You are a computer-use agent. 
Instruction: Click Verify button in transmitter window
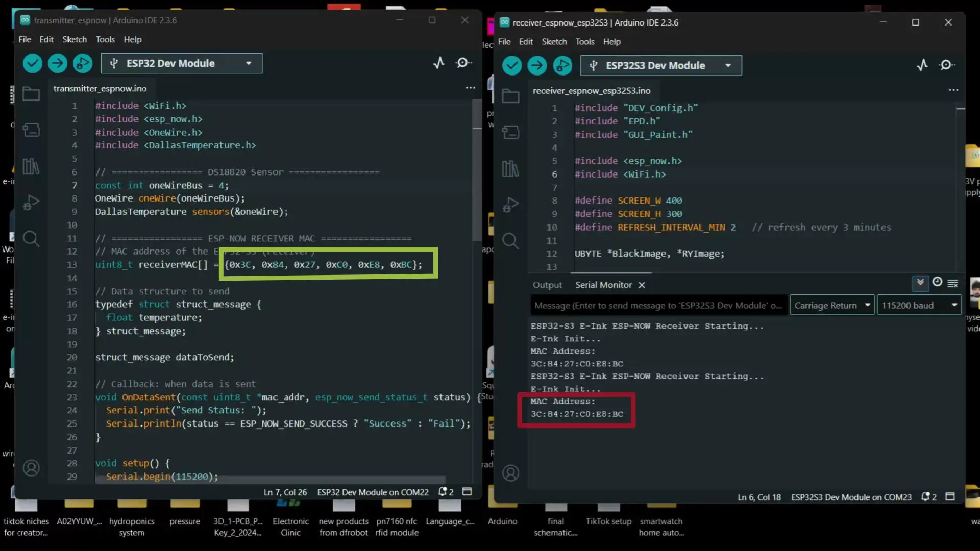pos(32,63)
